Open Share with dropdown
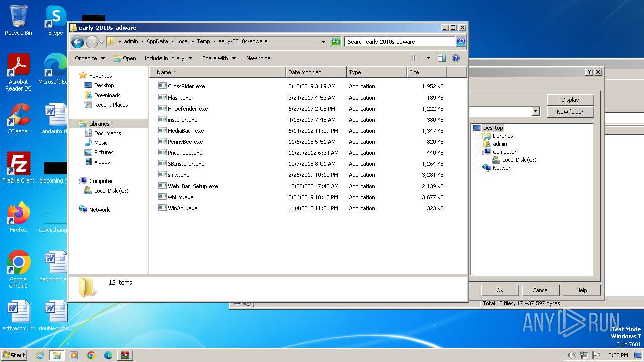Viewport: 644px width, 362px height. point(219,58)
